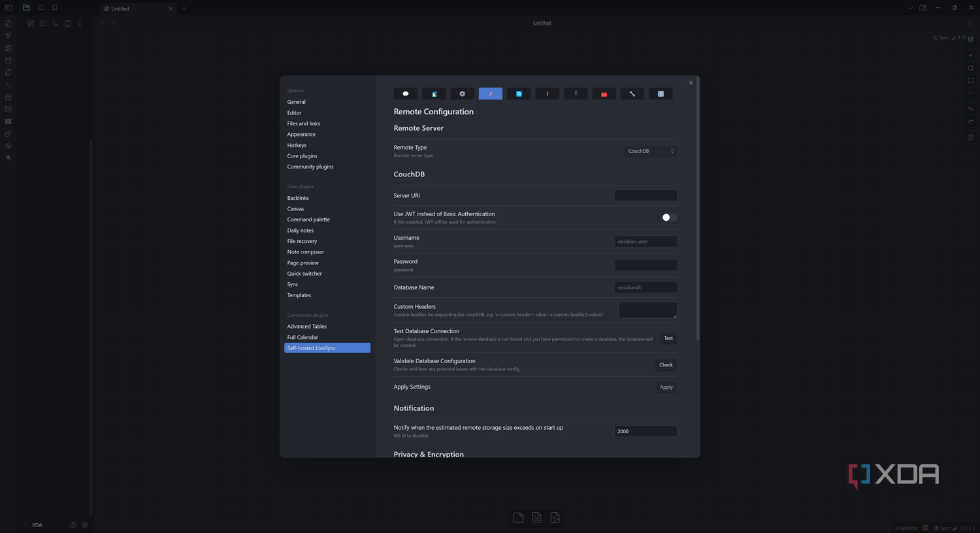Click the Custom Headers text area
This screenshot has height=533, width=980.
pos(647,310)
